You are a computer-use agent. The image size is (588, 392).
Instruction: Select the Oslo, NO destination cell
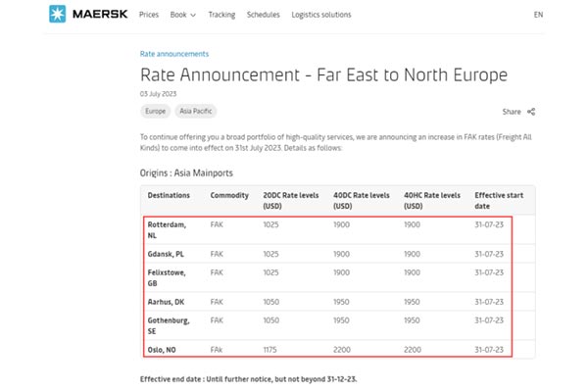tap(162, 350)
